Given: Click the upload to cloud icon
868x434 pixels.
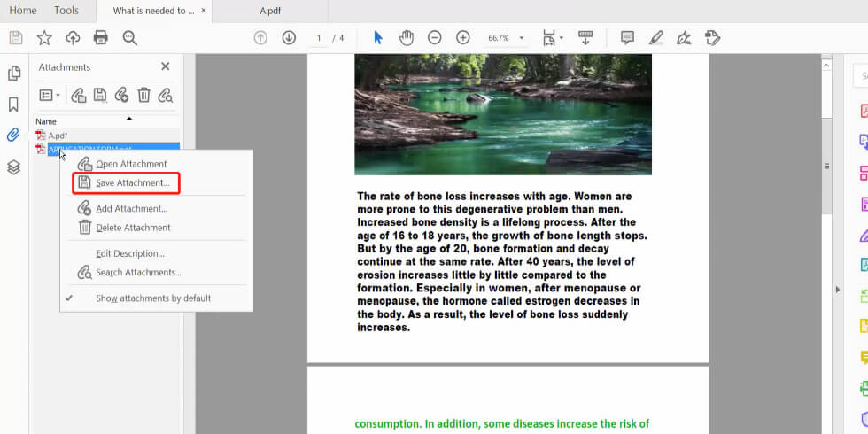Looking at the screenshot, I should (73, 37).
